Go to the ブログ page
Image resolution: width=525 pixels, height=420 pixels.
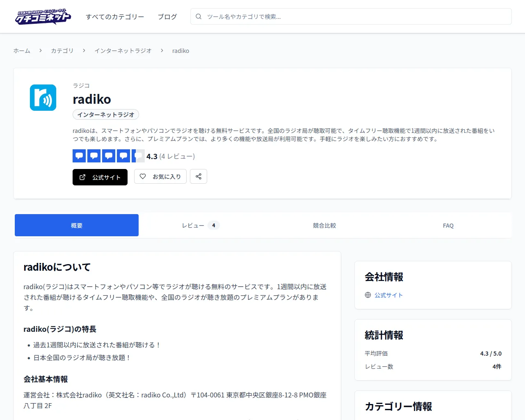[x=167, y=17]
